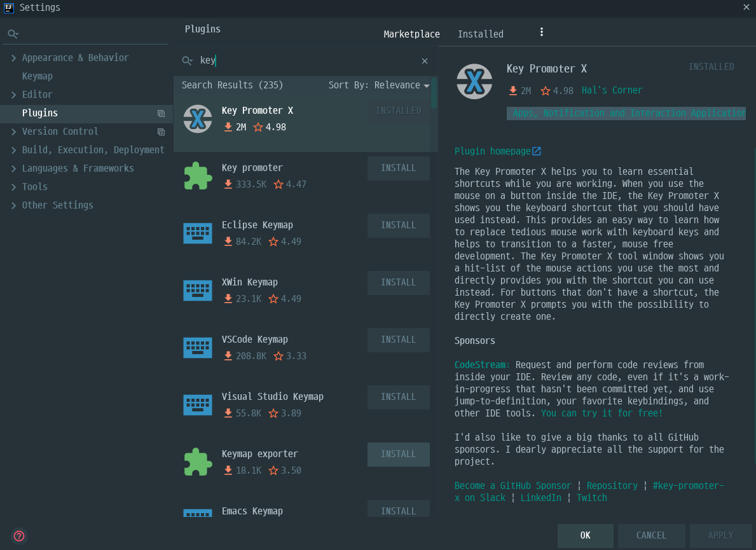Open the plugins options three-dot menu
Viewport: 756px width, 550px height.
[542, 32]
